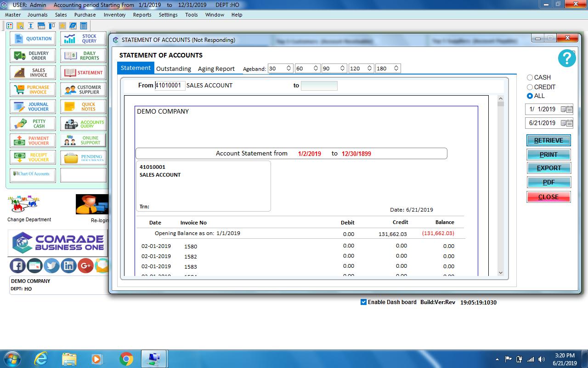Click the Online Support icon
The width and height of the screenshot is (588, 368).
(x=84, y=140)
